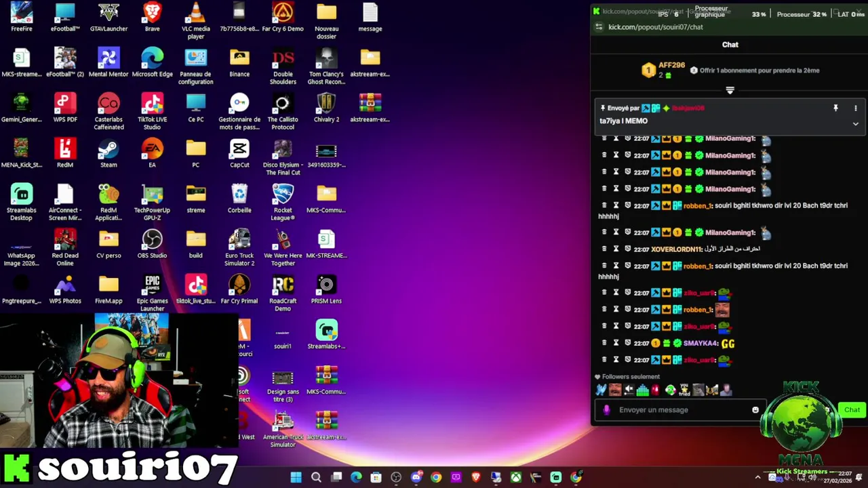The height and width of the screenshot is (488, 868).
Task: Select the EA app icon
Action: [x=152, y=154]
